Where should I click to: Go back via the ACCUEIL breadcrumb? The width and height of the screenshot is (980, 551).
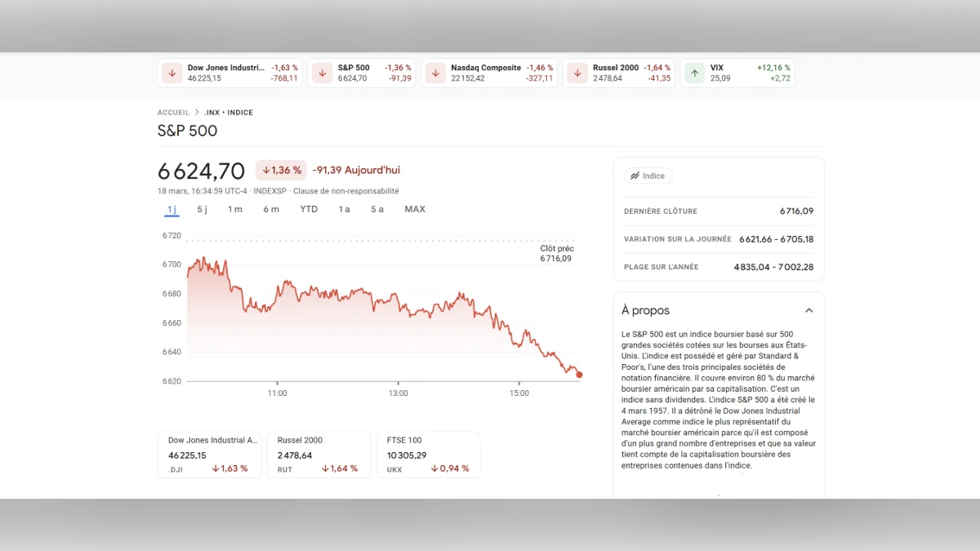click(x=173, y=112)
